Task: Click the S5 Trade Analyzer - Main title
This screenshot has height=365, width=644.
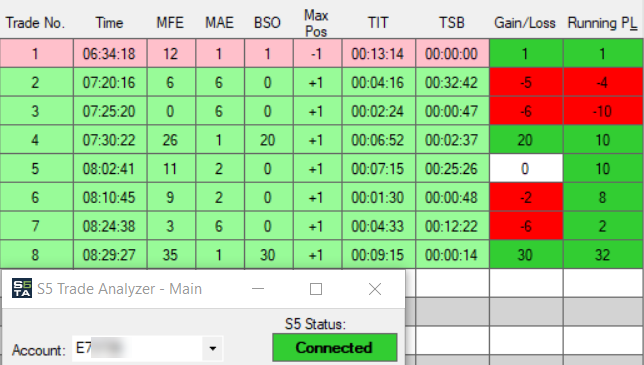Action: 120,289
